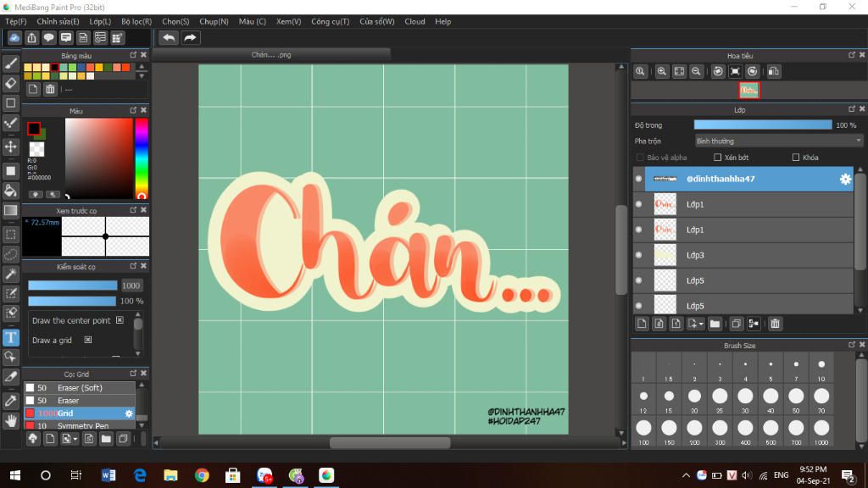Flip the view in Navigator
Image resolution: width=868 pixels, height=488 pixels.
pos(774,71)
